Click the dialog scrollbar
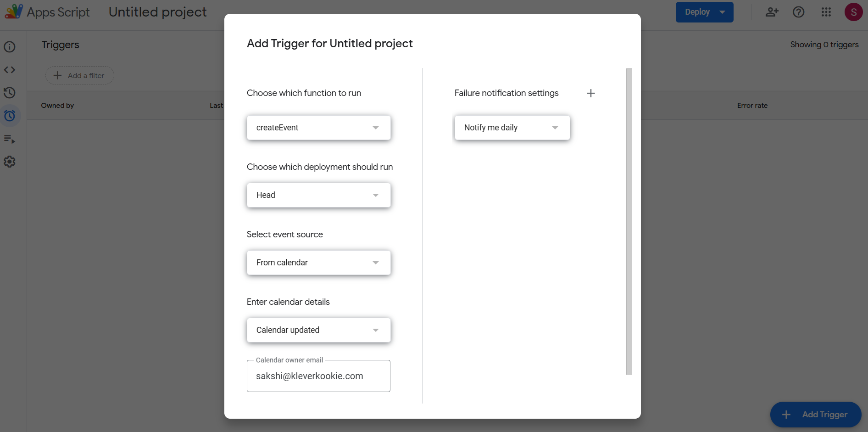This screenshot has width=868, height=432. pos(629,220)
